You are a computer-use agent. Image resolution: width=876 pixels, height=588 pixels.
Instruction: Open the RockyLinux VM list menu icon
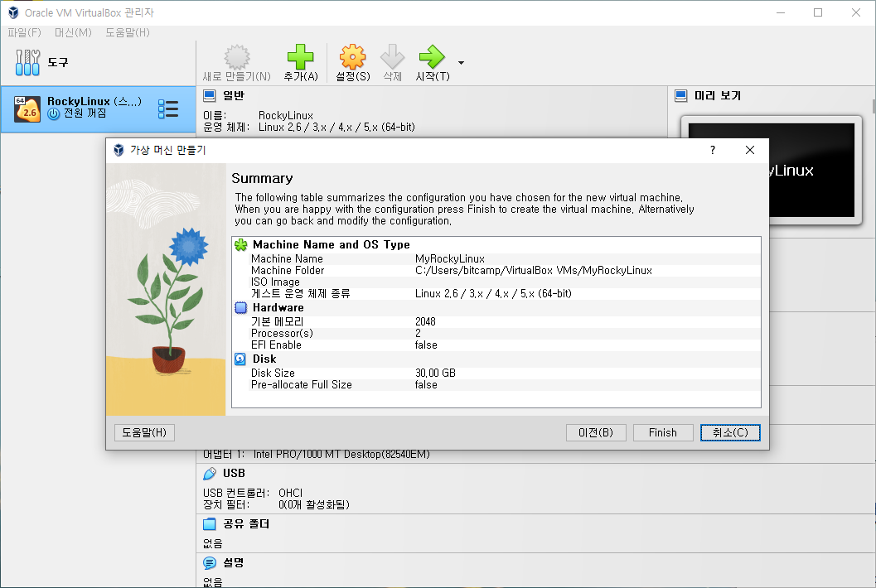168,108
